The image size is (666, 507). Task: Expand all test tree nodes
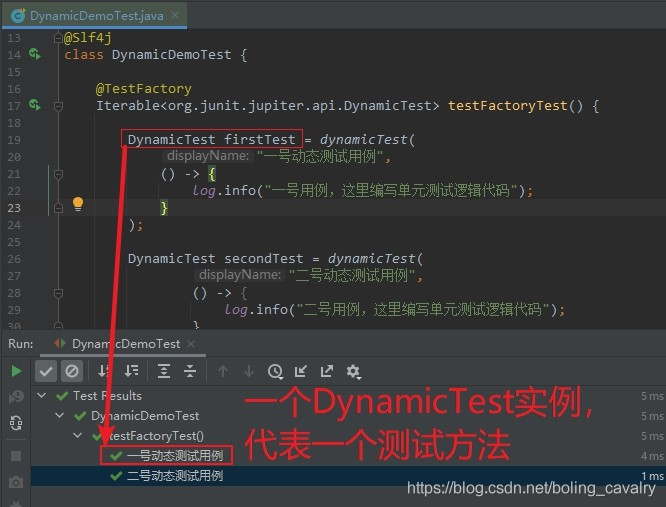(164, 372)
